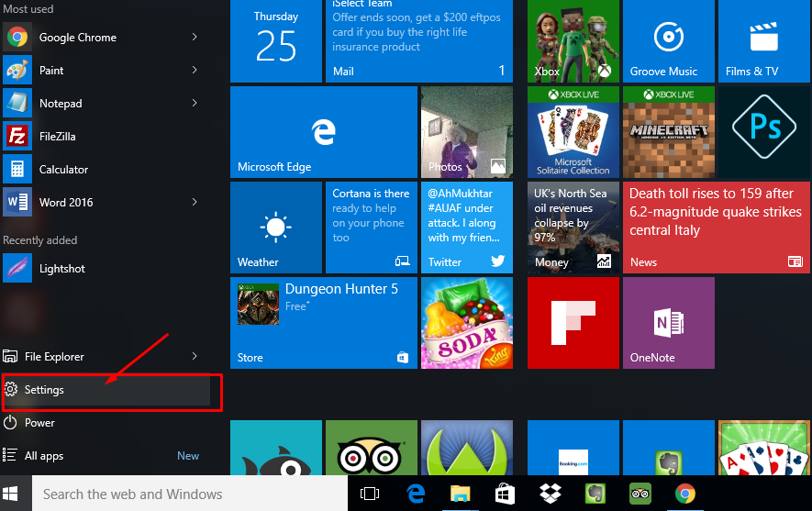Open the Photos tile
812x511 pixels.
(467, 132)
